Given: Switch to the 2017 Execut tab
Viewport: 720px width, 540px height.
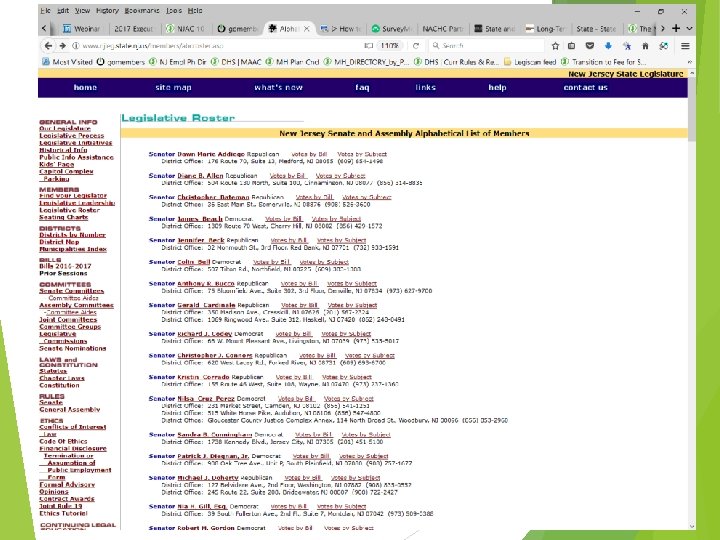Looking at the screenshot, I should tap(134, 28).
